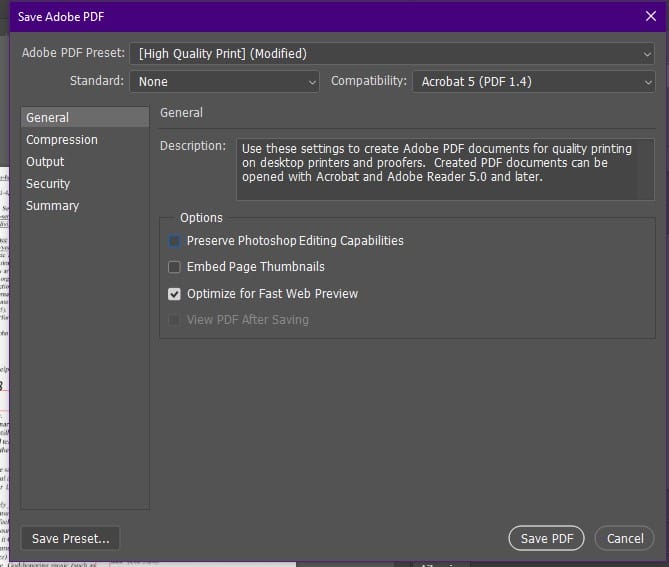
Task: Enable Embed Page Thumbnails checkbox
Action: pyautogui.click(x=174, y=267)
